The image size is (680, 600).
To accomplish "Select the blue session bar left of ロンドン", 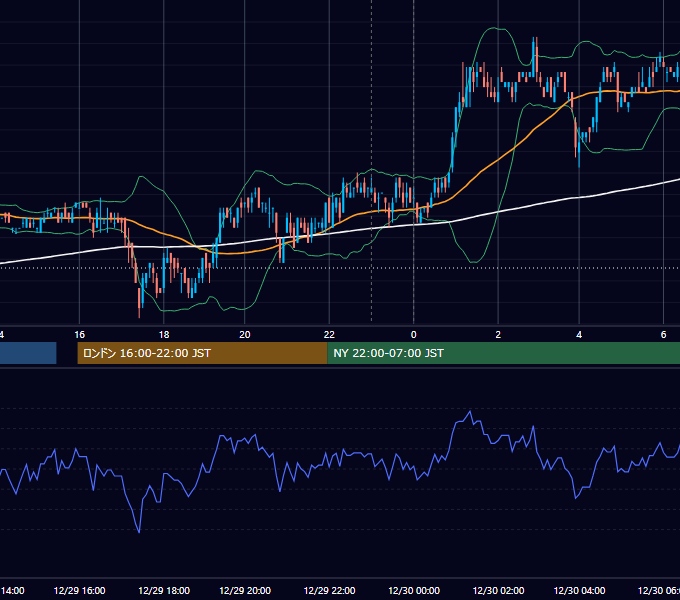I will click(28, 353).
